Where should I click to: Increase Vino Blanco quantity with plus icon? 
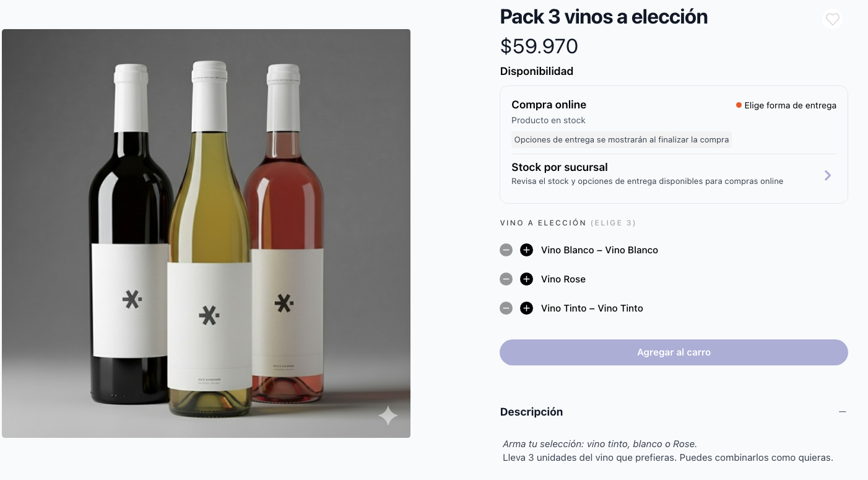click(x=526, y=250)
